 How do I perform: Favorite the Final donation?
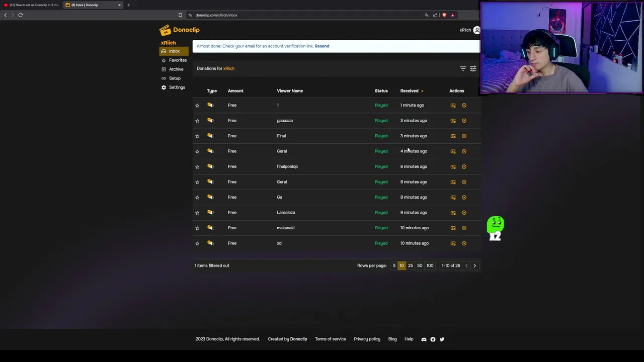click(x=197, y=136)
